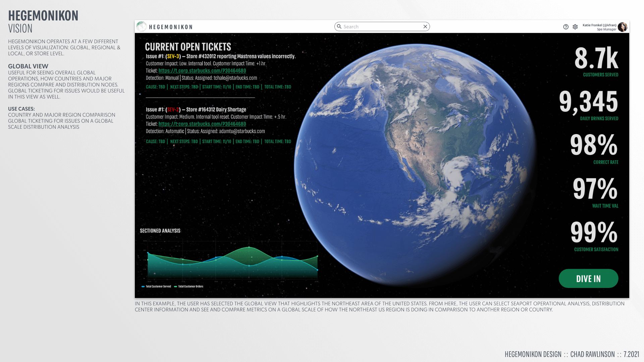The image size is (644, 362).
Task: Select the 97% Wait Time Val metric
Action: (x=595, y=189)
